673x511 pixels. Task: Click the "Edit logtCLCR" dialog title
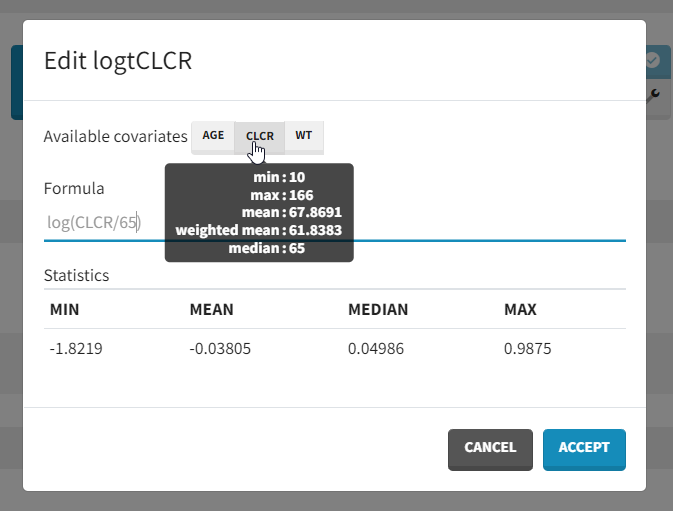pyautogui.click(x=118, y=61)
